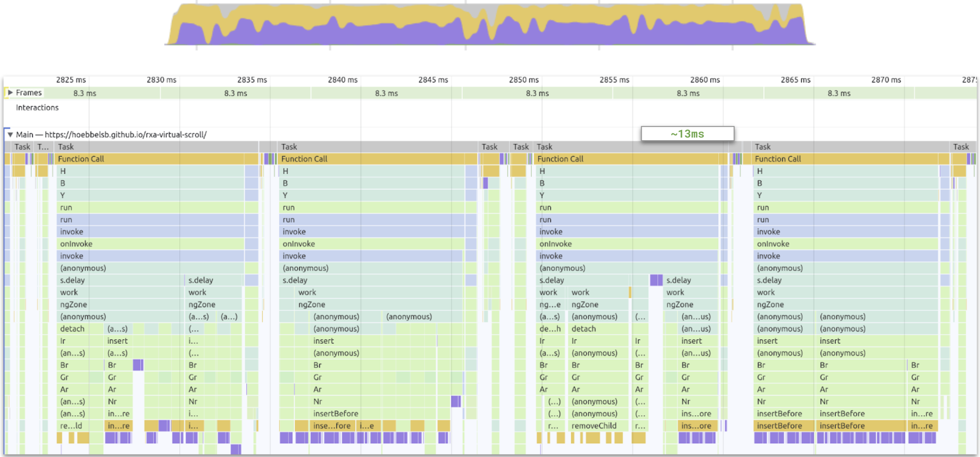Click the CPU activity overview chart
This screenshot has height=457, width=980.
(490, 26)
